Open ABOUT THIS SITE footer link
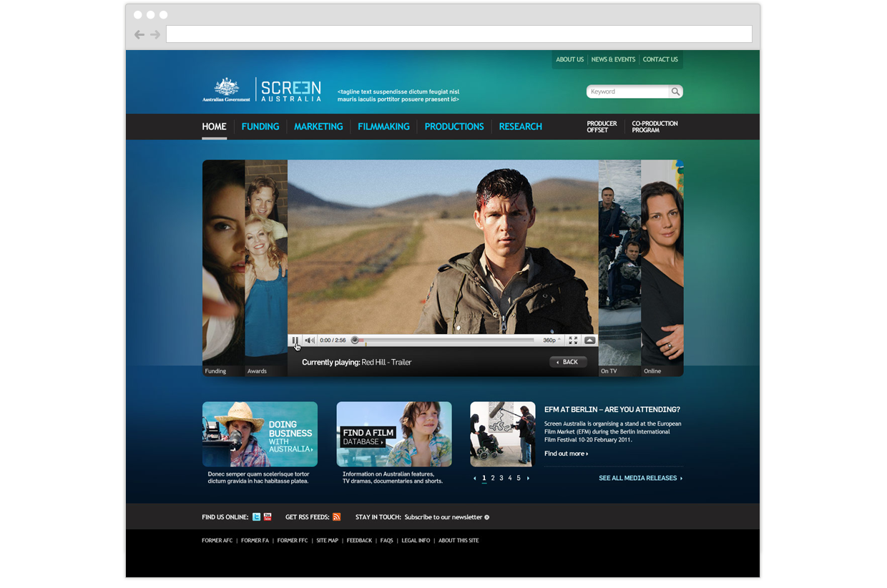Image resolution: width=887 pixels, height=588 pixels. [459, 541]
